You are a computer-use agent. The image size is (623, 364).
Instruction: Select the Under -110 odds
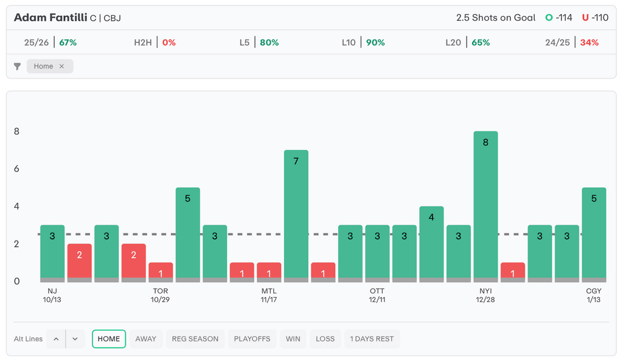tap(595, 18)
